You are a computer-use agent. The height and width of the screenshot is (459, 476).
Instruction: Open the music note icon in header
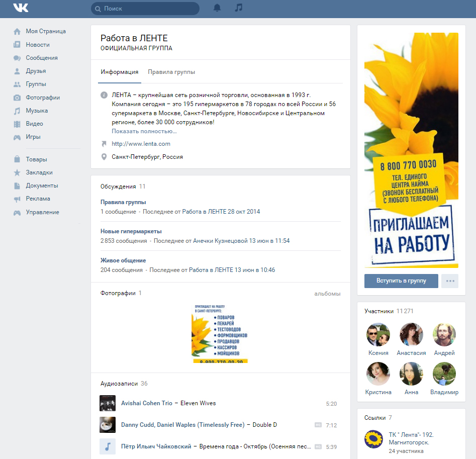tap(239, 8)
